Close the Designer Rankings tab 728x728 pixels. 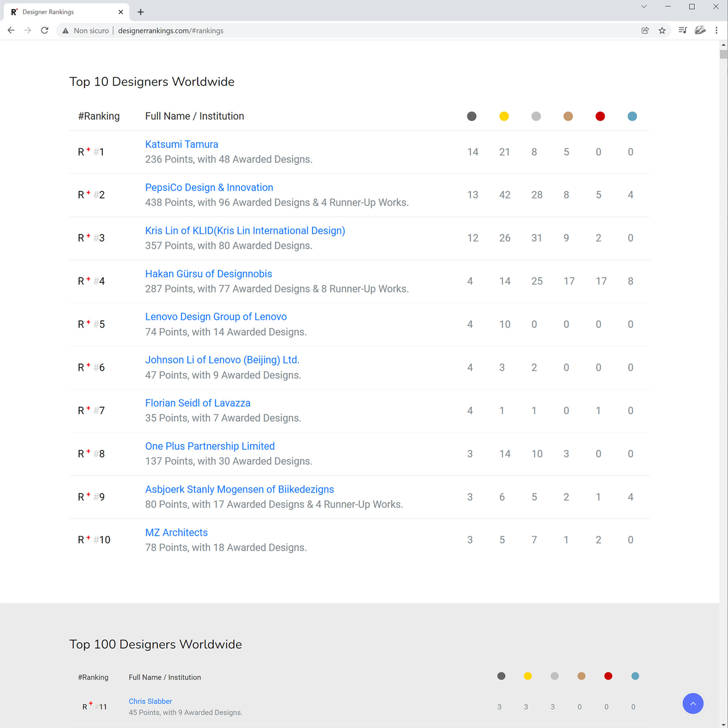click(121, 12)
